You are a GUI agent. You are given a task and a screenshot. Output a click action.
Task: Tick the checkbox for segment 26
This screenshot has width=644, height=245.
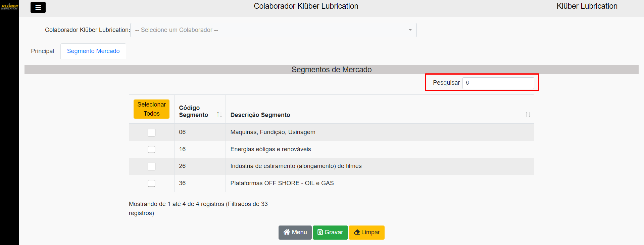151,166
